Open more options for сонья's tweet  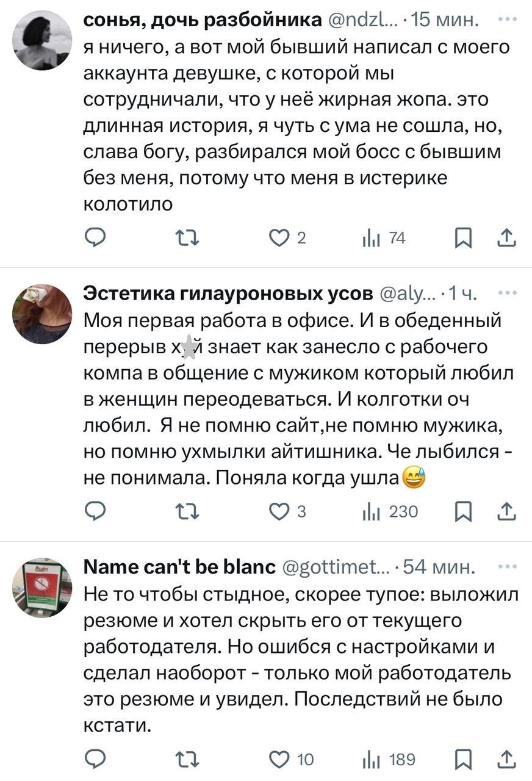click(x=508, y=19)
